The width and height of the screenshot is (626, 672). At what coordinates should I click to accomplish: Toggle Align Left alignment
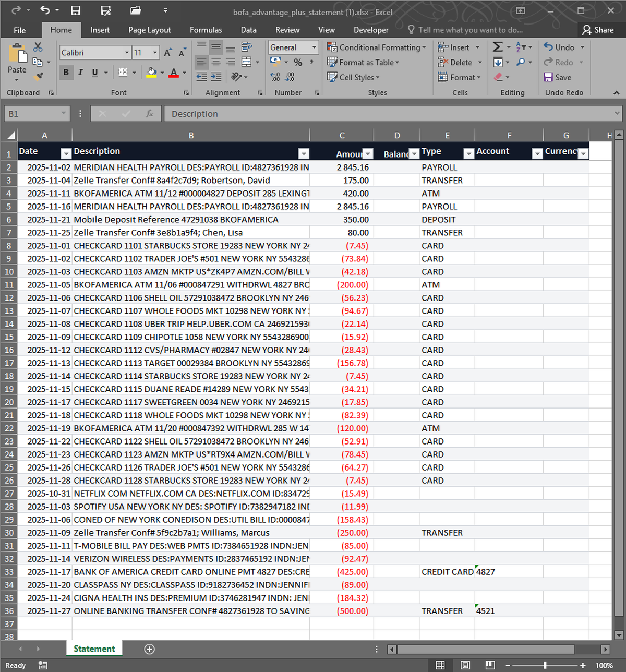tap(201, 62)
